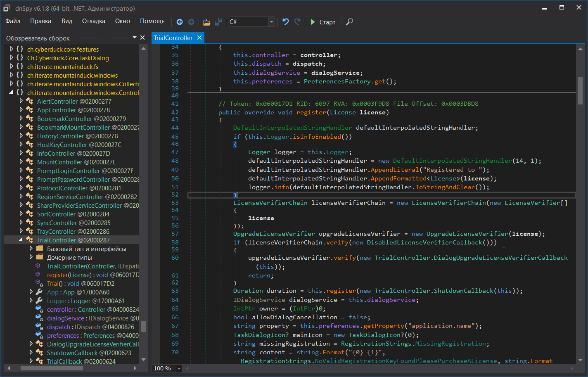Open the Обозреватель сборок panel options arrow
Screen dimensions: 588x377
point(135,38)
